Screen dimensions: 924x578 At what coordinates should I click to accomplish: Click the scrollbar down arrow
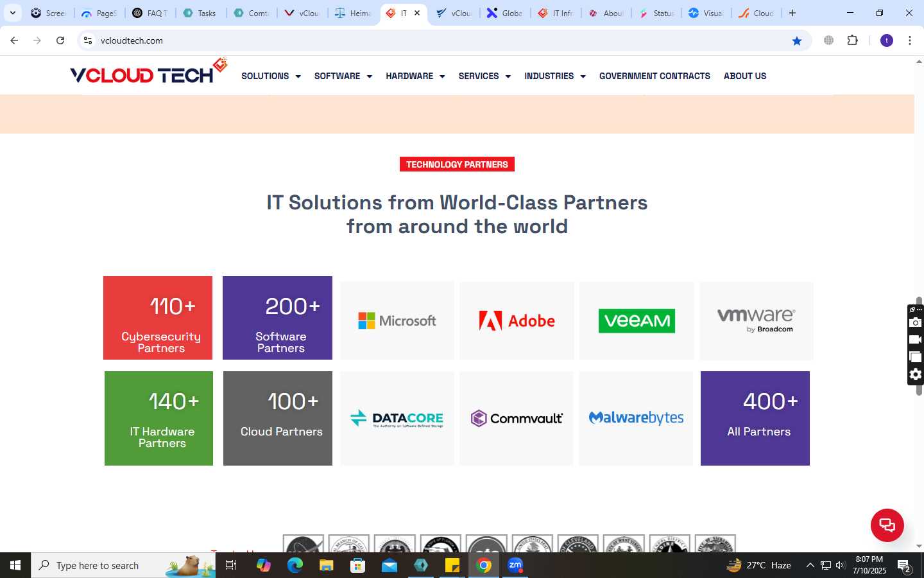tap(919, 547)
